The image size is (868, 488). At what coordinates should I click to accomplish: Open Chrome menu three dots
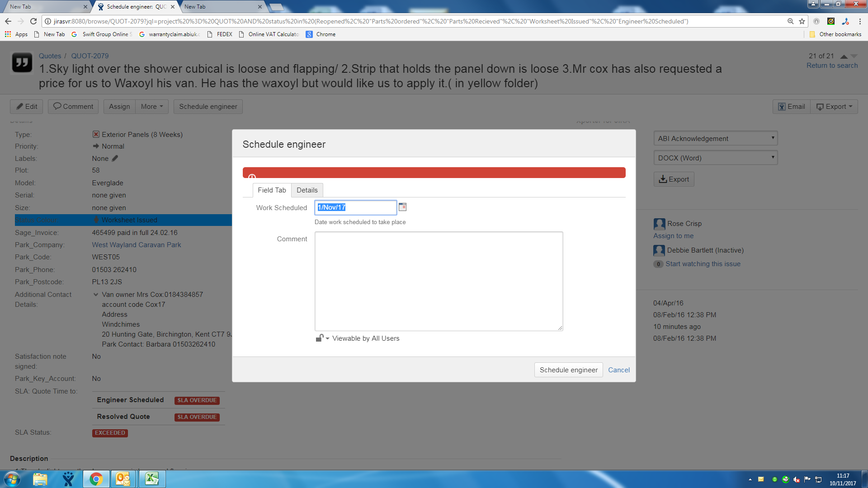coord(860,21)
